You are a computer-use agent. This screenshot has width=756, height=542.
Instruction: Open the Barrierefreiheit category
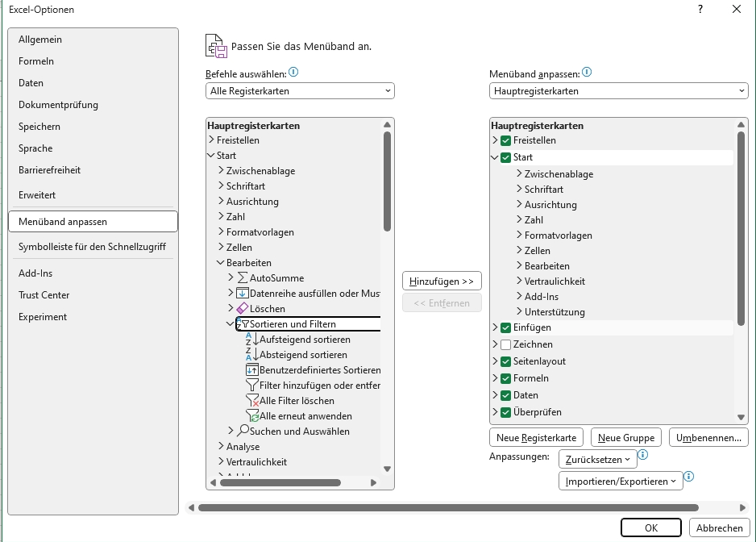(93, 170)
